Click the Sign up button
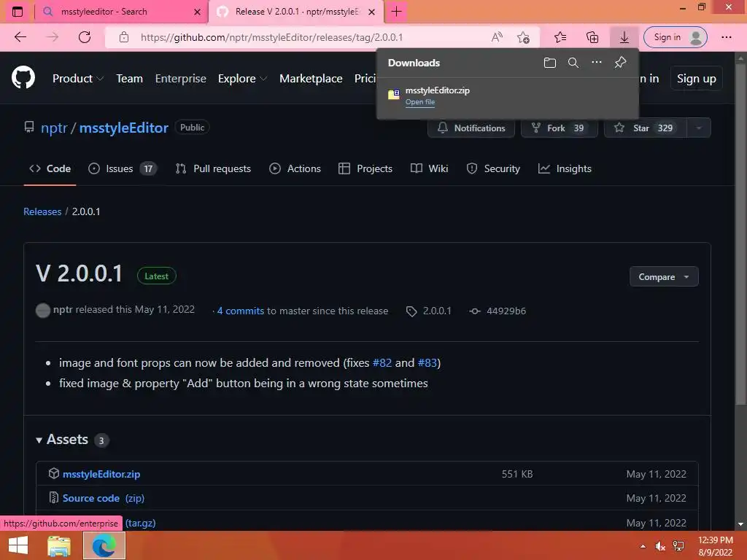747x560 pixels. (x=696, y=79)
